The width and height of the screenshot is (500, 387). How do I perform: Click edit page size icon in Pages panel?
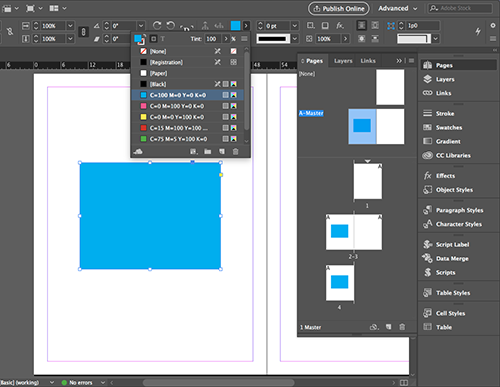coord(374,327)
